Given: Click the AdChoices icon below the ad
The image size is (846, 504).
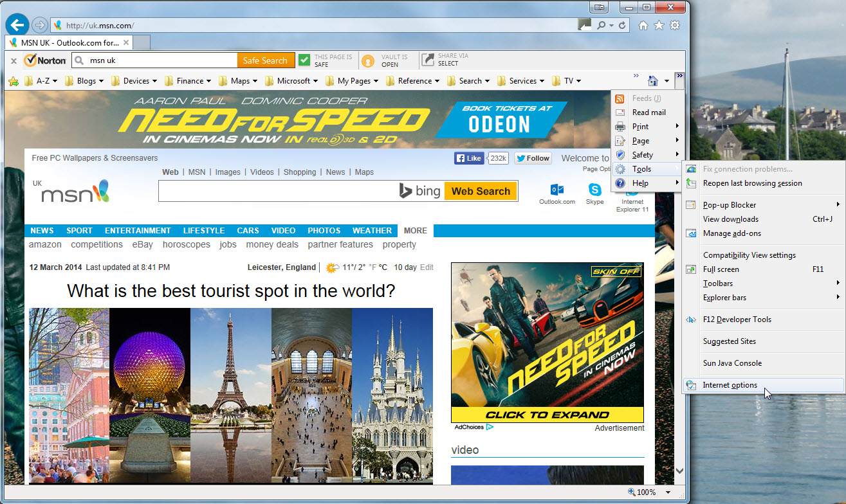Looking at the screenshot, I should [490, 427].
